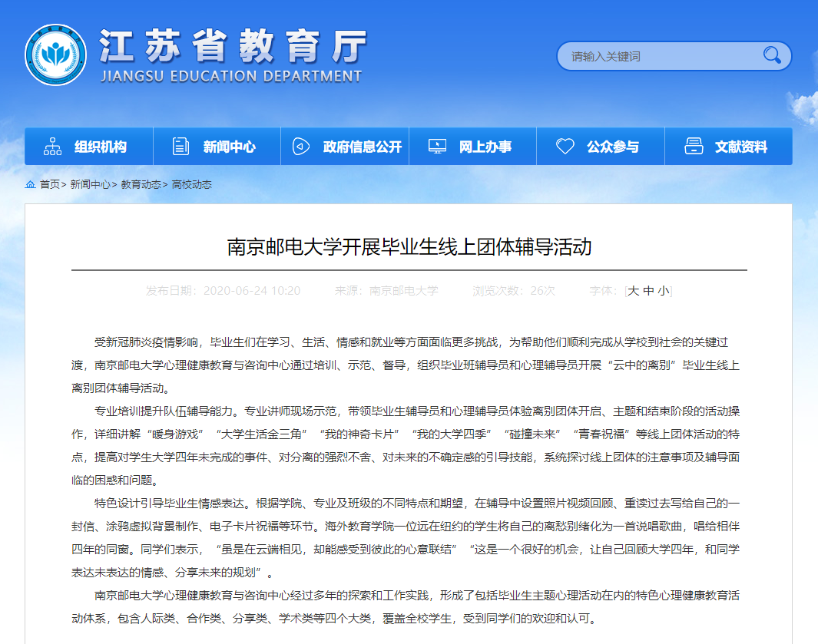Screen dimensions: 818x644
Task: Open the 组织机构 navigation menu
Action: point(101,147)
